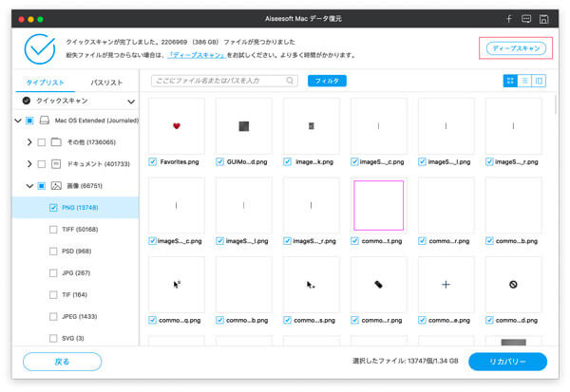Click the Facebook share icon in title bar
This screenshot has height=392, width=570.
click(510, 18)
